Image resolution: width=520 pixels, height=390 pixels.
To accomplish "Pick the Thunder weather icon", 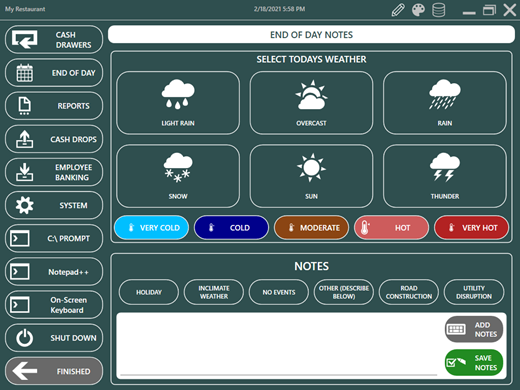I will point(445,176).
